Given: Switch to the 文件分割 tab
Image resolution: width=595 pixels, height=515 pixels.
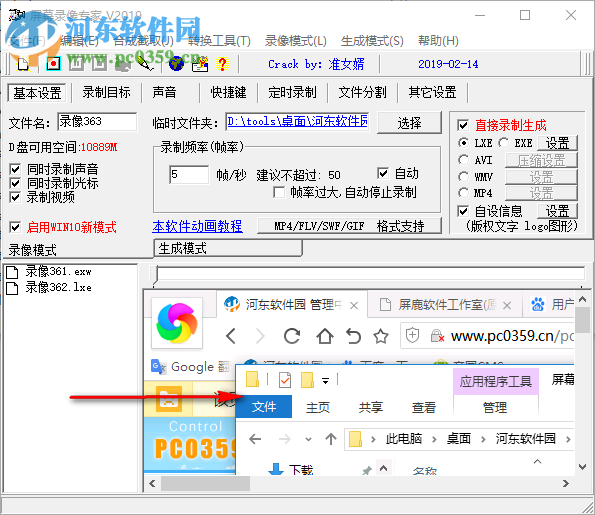Looking at the screenshot, I should pos(362,92).
